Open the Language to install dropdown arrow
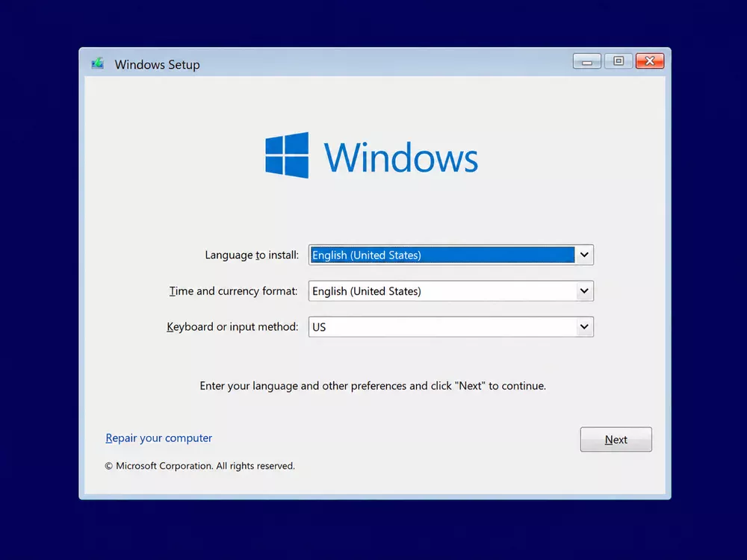747x560 pixels. (584, 255)
